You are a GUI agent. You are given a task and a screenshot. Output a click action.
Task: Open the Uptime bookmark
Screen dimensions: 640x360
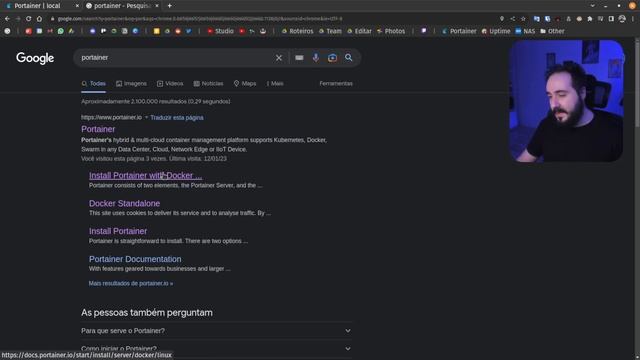tap(496, 31)
